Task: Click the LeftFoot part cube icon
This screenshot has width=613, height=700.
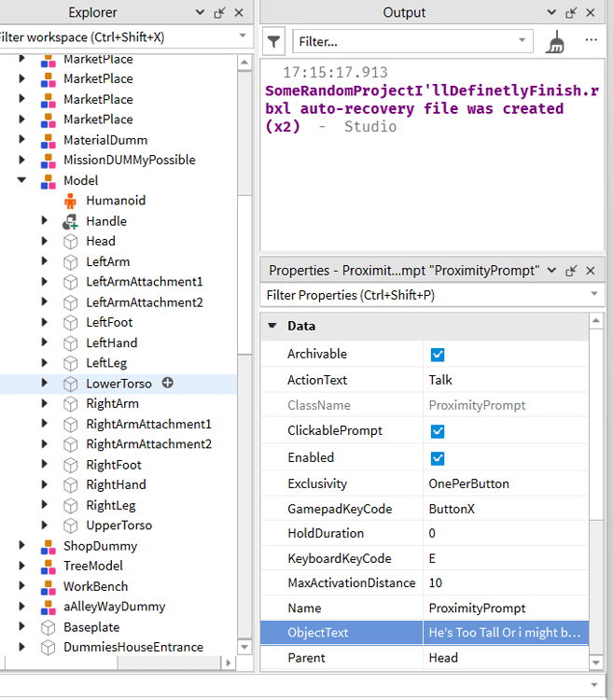Action: [70, 323]
